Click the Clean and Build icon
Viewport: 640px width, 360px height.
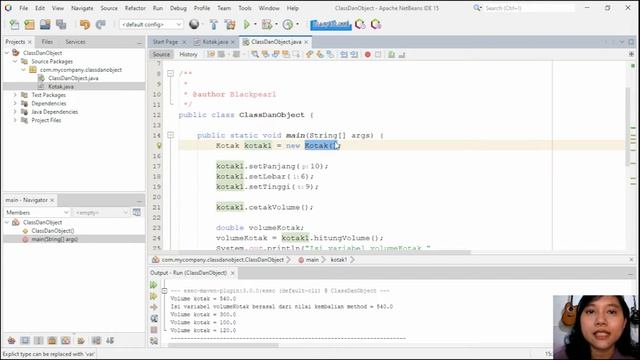(x=230, y=24)
